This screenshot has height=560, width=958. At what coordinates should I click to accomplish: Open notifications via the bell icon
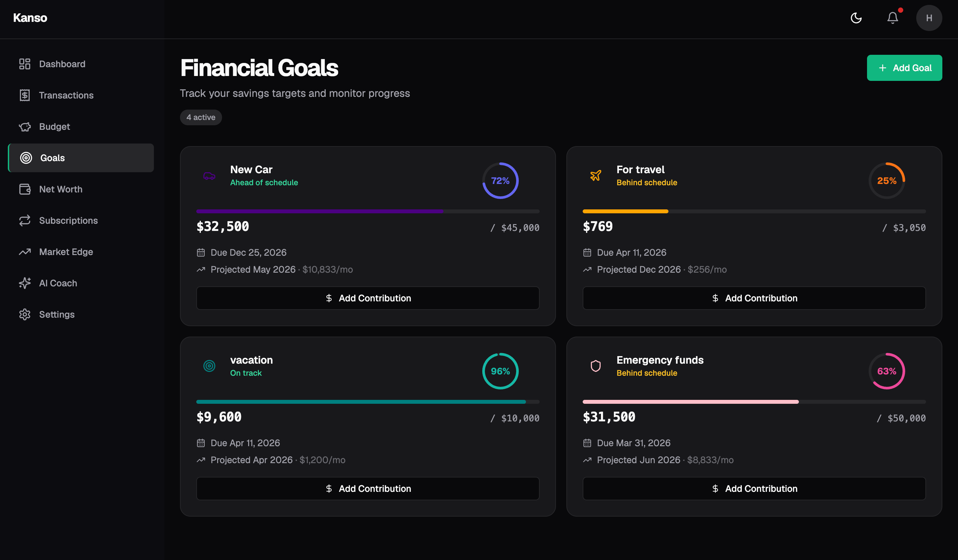(892, 18)
